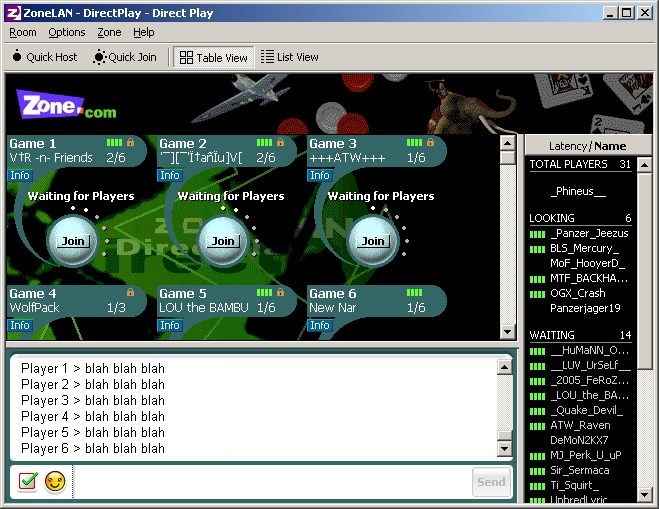Focus the chat message input field
Image resolution: width=659 pixels, height=509 pixels.
pos(272,482)
